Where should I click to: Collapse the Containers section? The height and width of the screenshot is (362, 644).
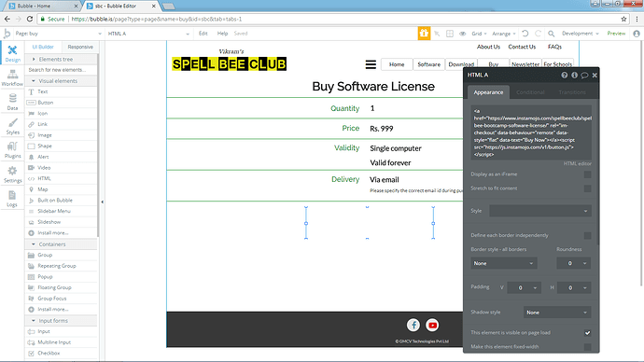[x=61, y=244]
